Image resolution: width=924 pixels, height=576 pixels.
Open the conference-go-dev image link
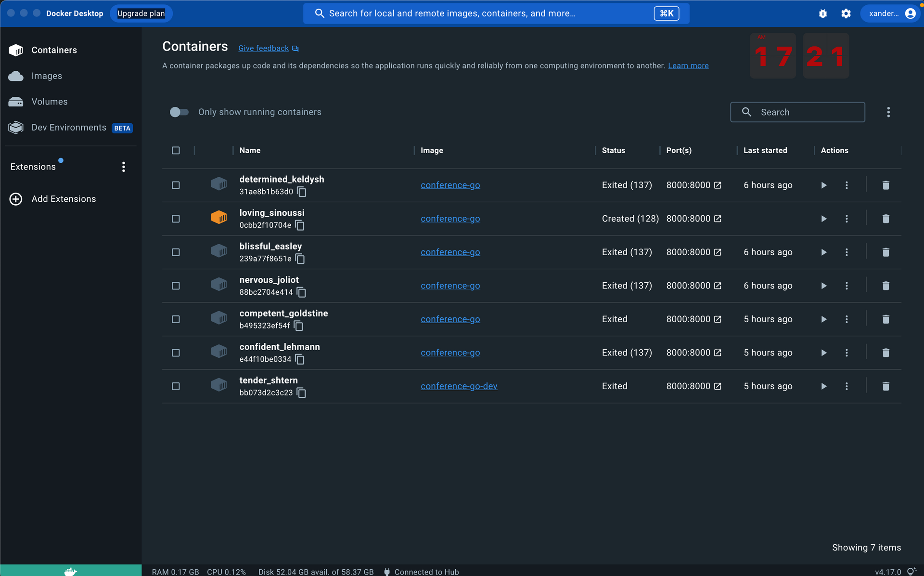pos(459,386)
